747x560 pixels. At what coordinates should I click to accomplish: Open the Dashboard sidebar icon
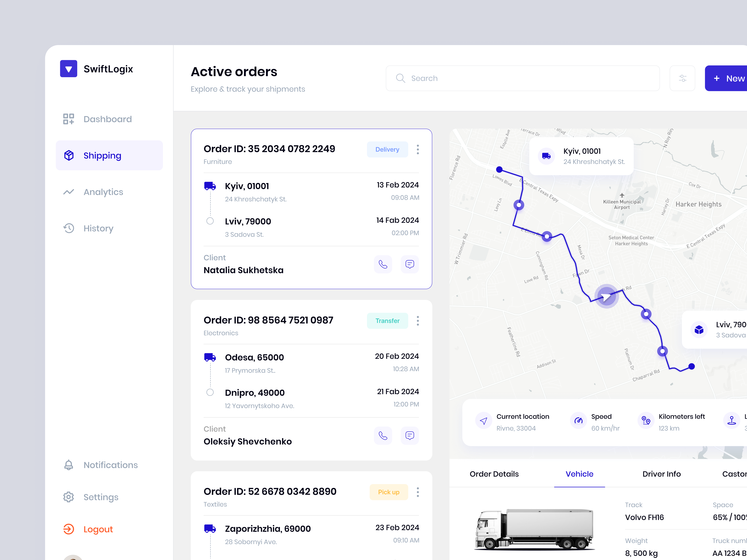69,119
